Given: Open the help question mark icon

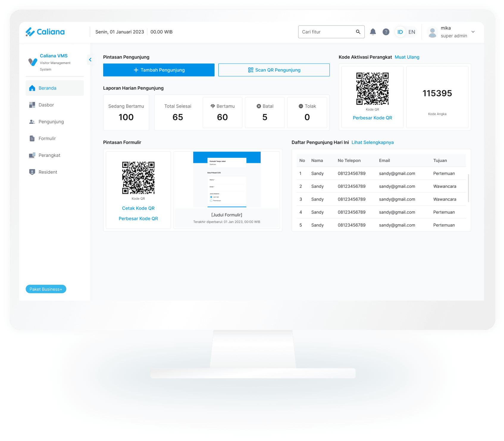Looking at the screenshot, I should (386, 32).
